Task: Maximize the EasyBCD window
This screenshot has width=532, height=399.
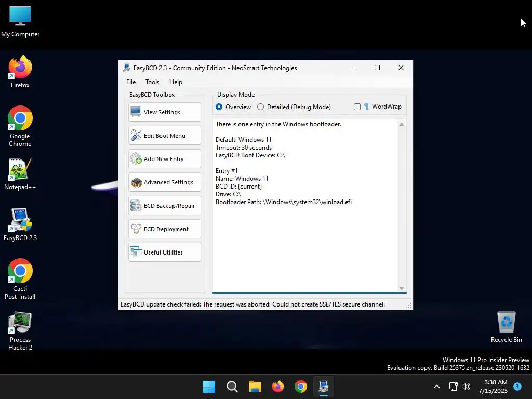Action: pyautogui.click(x=377, y=68)
